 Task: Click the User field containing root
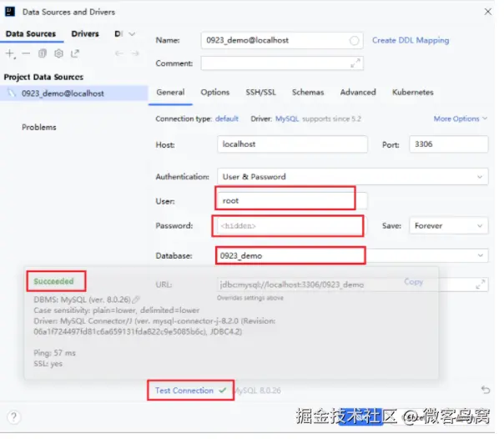coord(292,200)
